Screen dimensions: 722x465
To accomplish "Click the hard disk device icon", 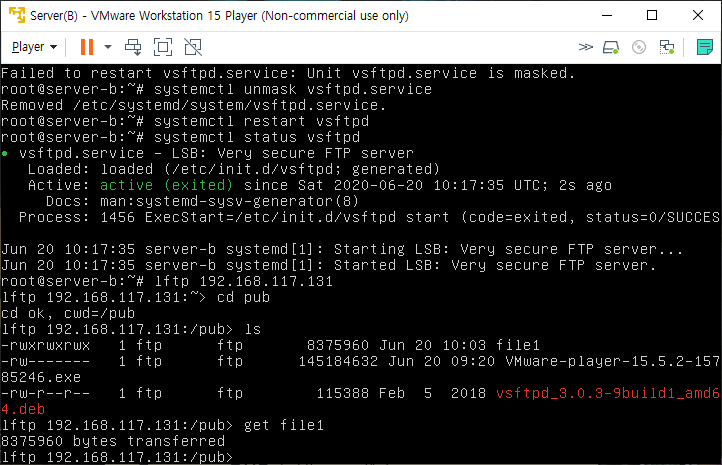I will click(x=612, y=47).
